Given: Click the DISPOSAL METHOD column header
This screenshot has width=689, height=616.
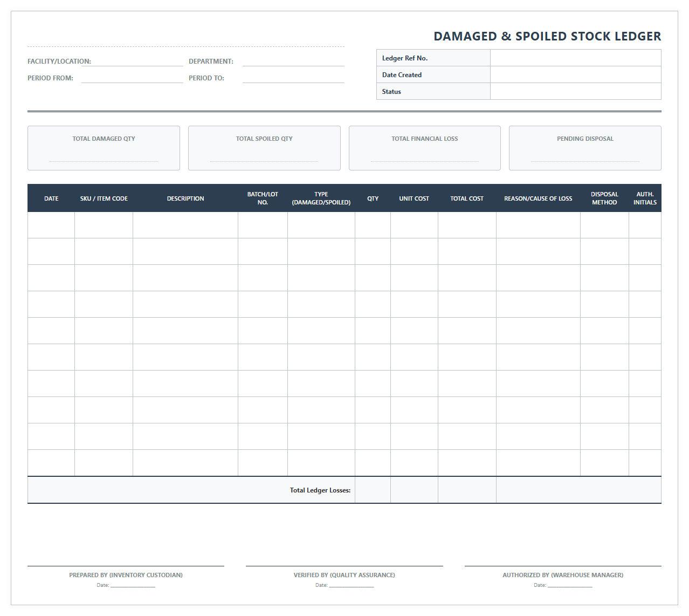Looking at the screenshot, I should pos(604,199).
